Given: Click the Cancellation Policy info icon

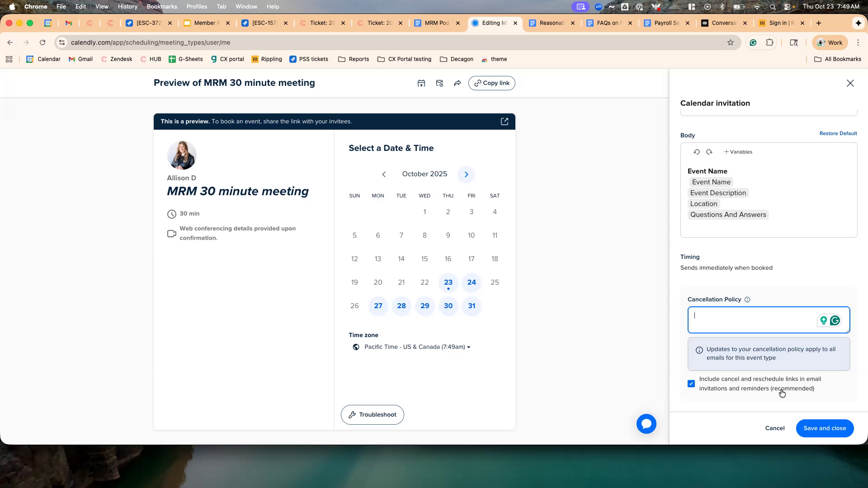Looking at the screenshot, I should point(747,300).
